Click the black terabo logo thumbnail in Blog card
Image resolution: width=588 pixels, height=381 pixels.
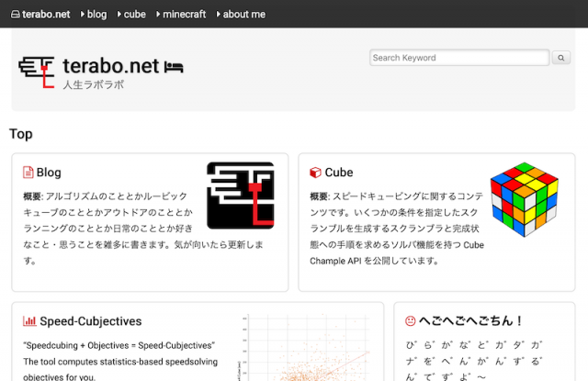click(x=241, y=196)
